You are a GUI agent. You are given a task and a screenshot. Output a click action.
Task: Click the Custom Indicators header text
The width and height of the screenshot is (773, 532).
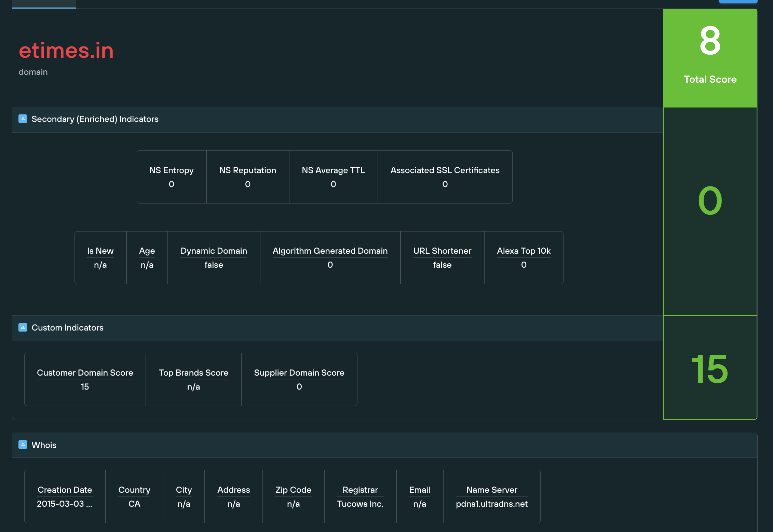click(x=67, y=327)
